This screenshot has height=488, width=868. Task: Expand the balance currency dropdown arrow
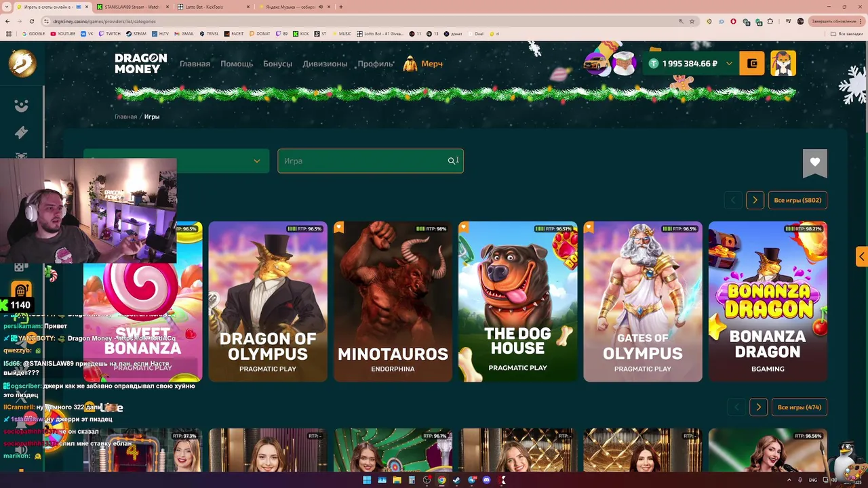[x=729, y=64]
